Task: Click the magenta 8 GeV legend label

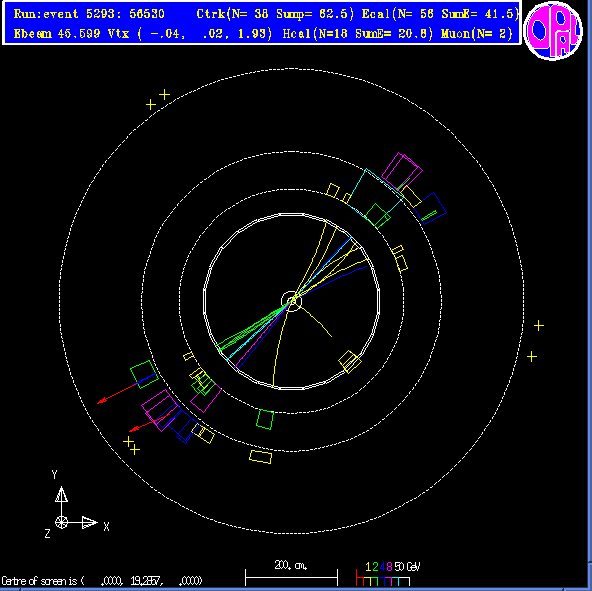Action: (389, 567)
